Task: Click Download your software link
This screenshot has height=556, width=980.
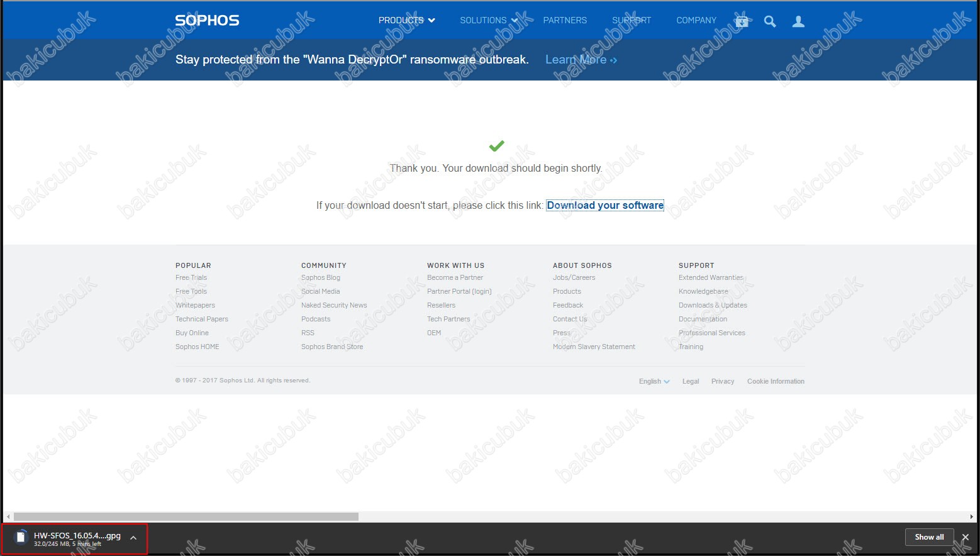Action: 605,205
